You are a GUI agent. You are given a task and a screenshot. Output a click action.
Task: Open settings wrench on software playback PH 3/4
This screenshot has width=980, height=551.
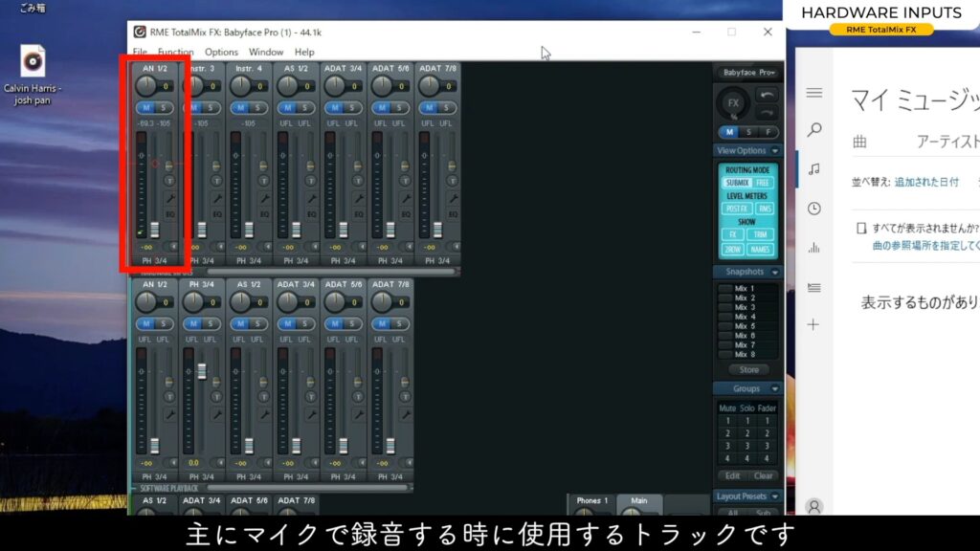[x=217, y=414]
